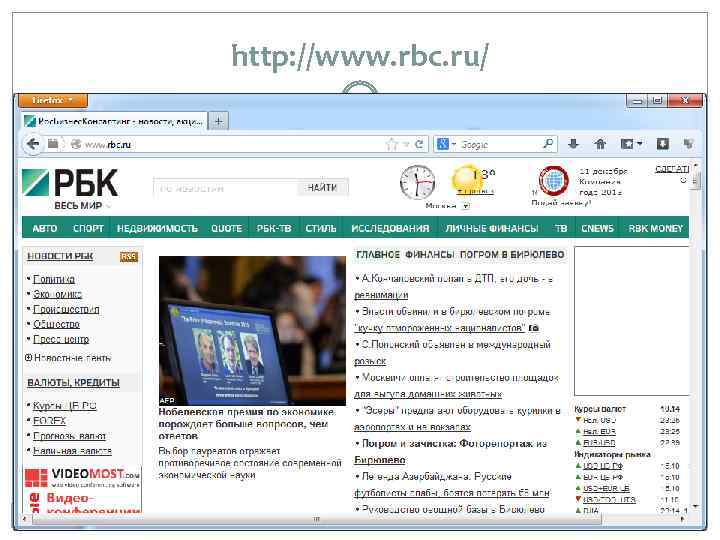
Task: Click the horizontal scrollbar at page bottom
Action: [x=317, y=519]
